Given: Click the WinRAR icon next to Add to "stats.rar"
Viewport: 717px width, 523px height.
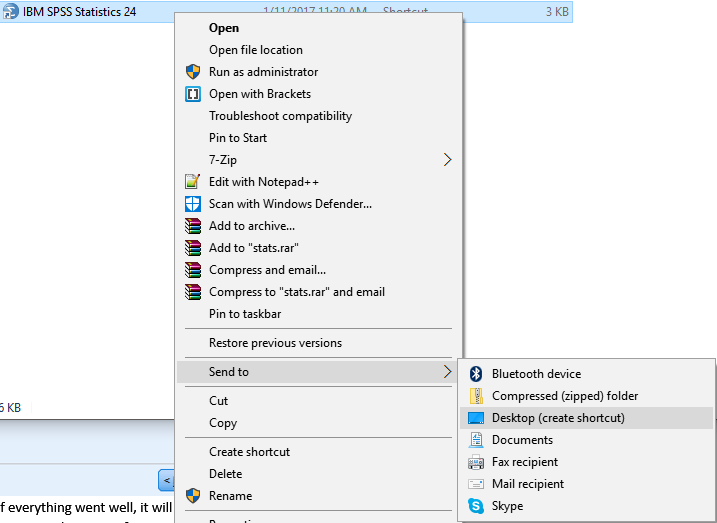Looking at the screenshot, I should pyautogui.click(x=193, y=248).
